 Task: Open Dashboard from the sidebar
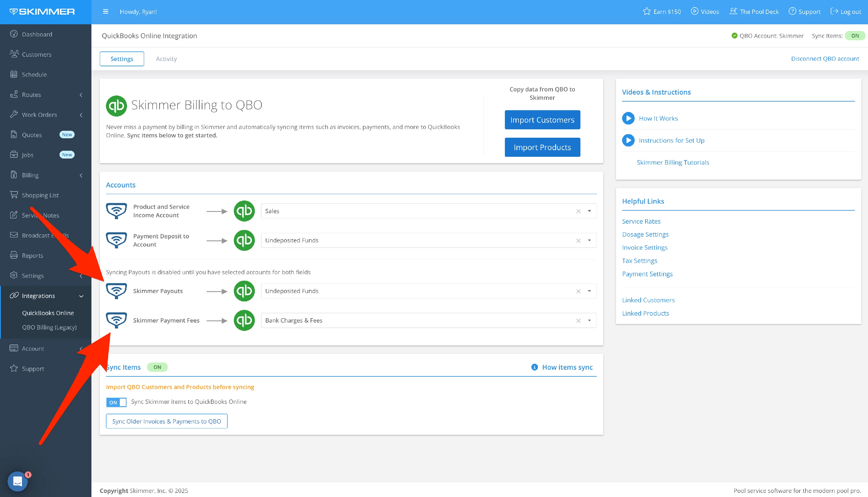37,34
